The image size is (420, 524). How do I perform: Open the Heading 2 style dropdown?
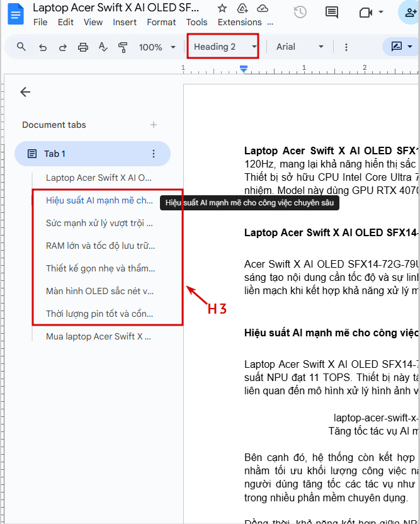tap(225, 47)
